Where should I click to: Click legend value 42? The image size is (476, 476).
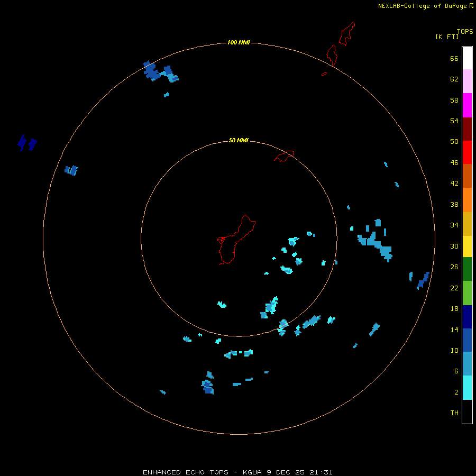click(x=454, y=183)
